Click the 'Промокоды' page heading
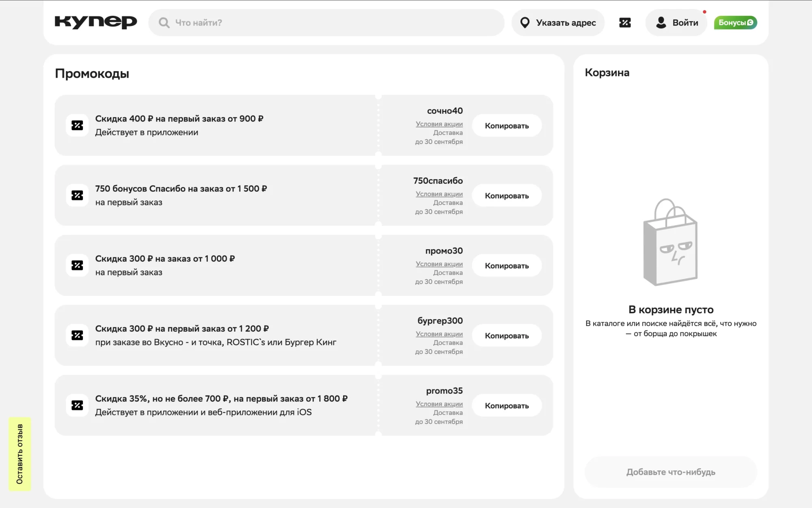This screenshot has width=812, height=508. tap(92, 74)
